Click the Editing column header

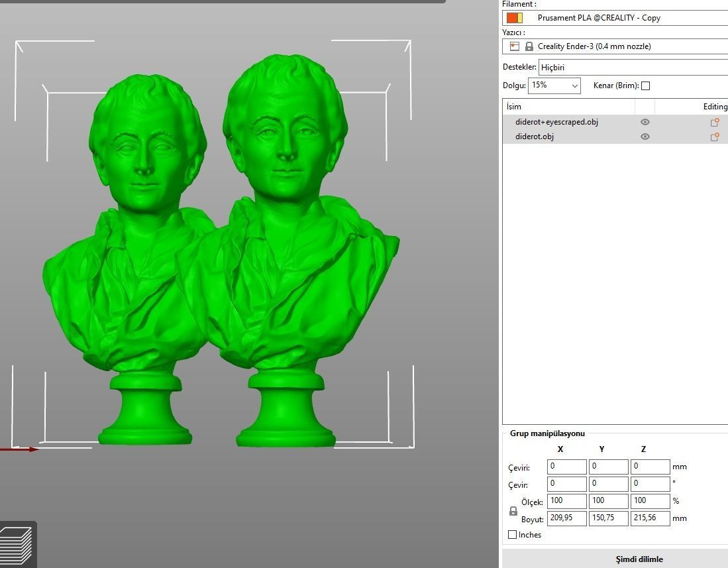coord(692,107)
